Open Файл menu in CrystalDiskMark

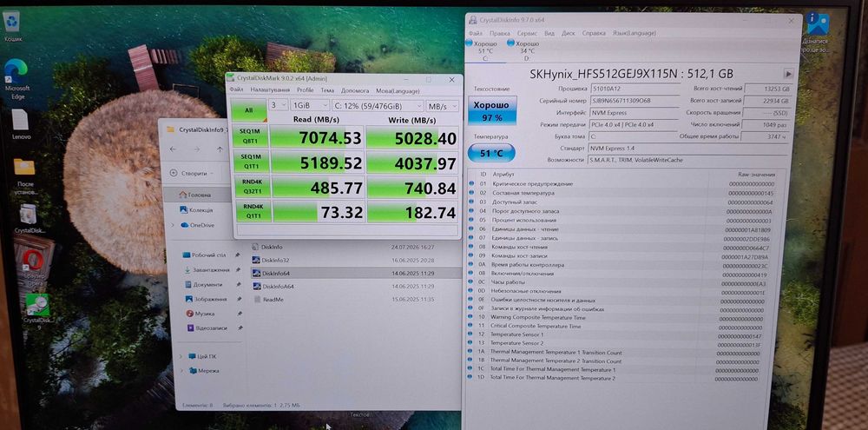tap(236, 89)
